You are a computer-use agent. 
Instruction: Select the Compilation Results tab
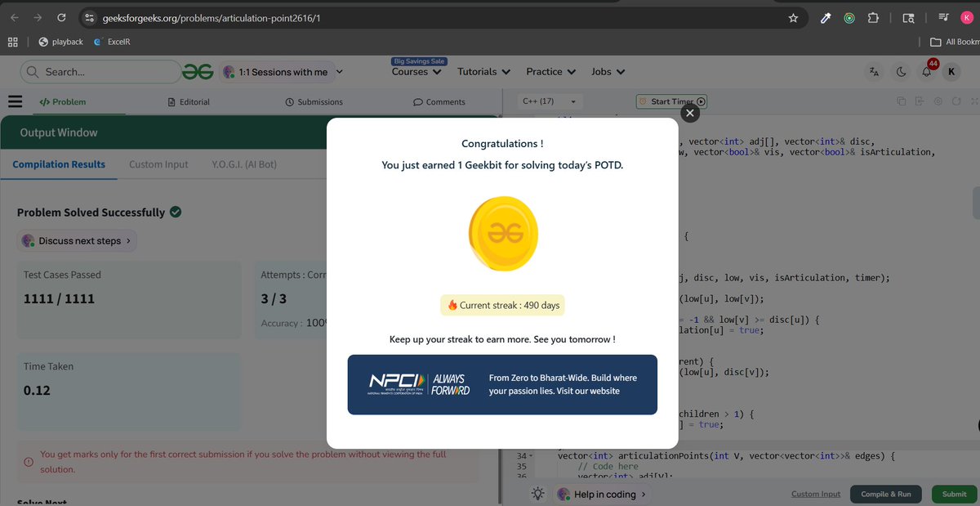[59, 164]
